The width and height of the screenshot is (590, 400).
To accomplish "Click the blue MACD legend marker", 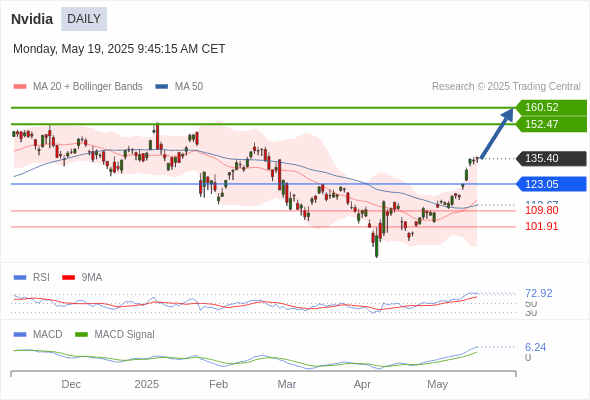I will pos(20,335).
